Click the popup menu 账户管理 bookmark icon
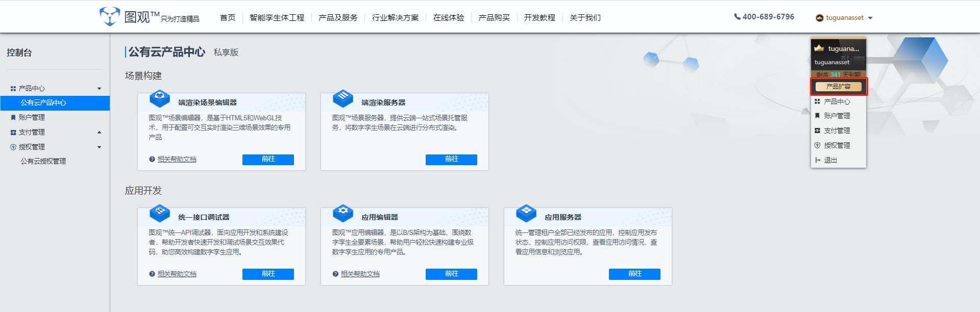 click(x=817, y=116)
